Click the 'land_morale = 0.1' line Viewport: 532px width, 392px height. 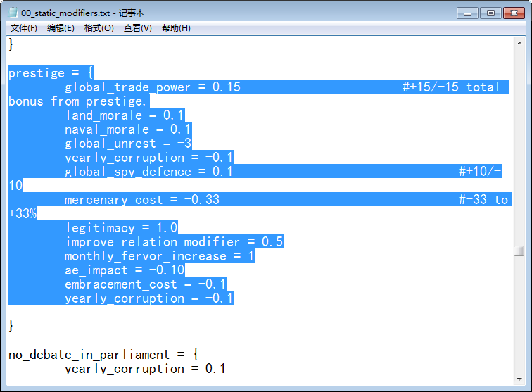(125, 115)
